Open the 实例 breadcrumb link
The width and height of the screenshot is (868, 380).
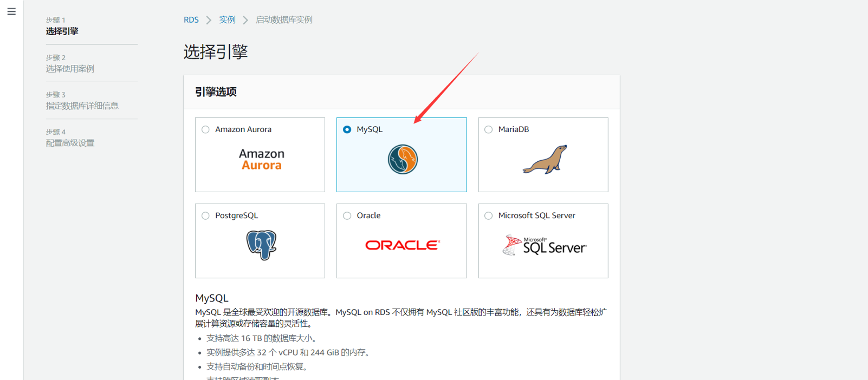(227, 20)
